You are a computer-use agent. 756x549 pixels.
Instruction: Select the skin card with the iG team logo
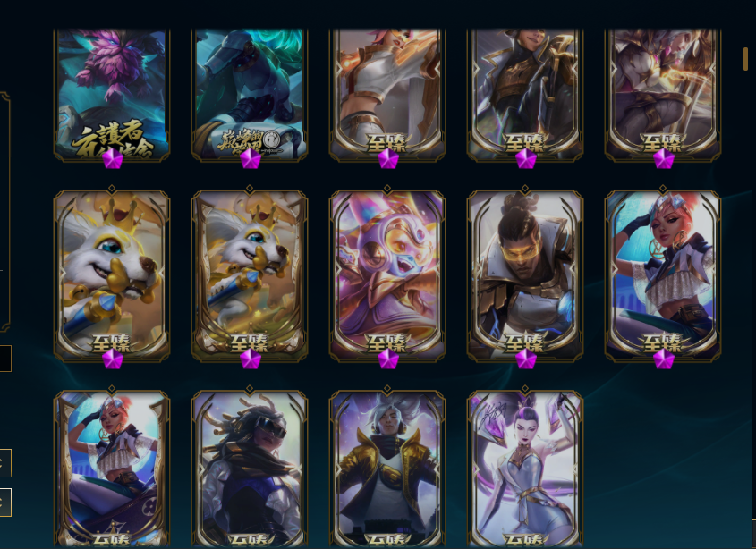(x=250, y=95)
